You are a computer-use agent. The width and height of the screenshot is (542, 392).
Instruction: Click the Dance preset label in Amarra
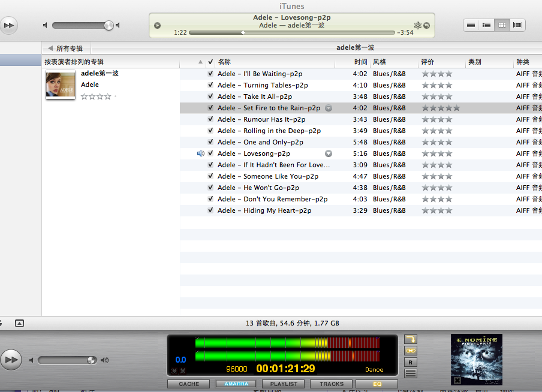point(374,370)
